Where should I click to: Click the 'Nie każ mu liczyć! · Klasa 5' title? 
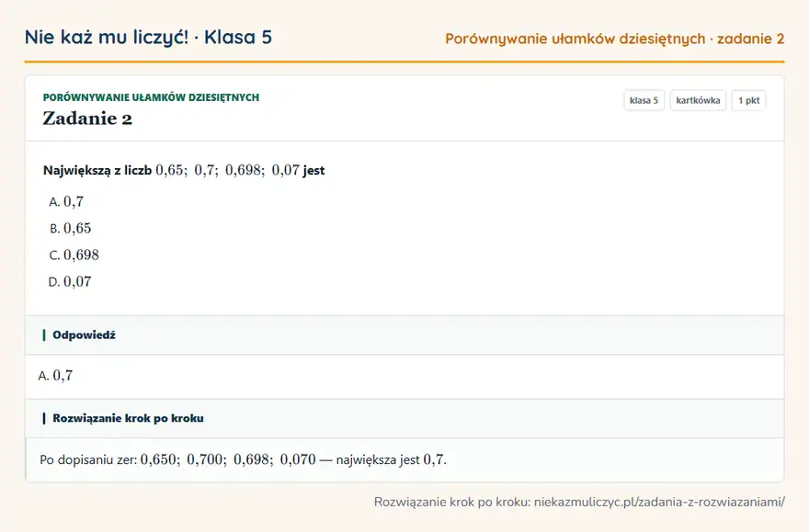point(148,38)
